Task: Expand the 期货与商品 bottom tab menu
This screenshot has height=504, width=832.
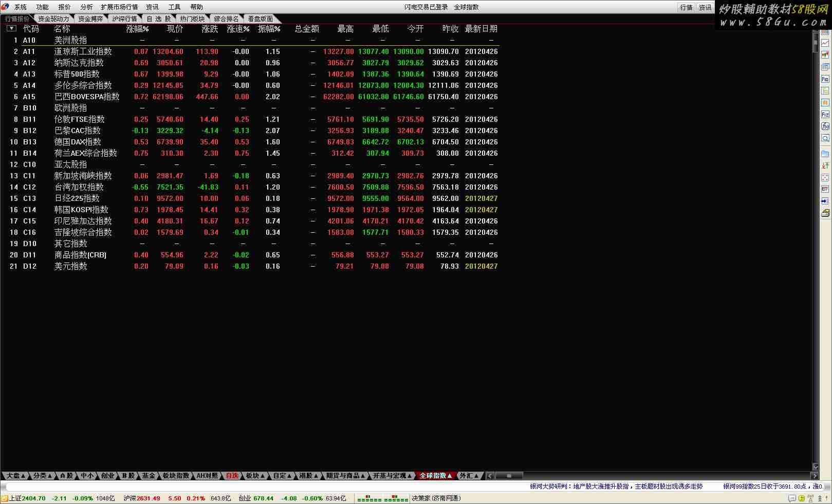Action: pyautogui.click(x=345, y=476)
